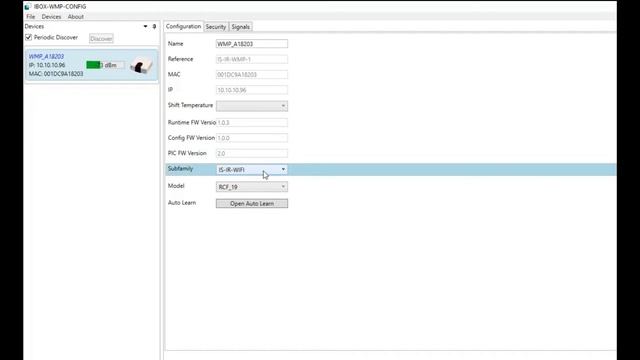Screen dimensions: 640x360
Task: Select device name WMP_A18203 in list
Action: pos(46,56)
